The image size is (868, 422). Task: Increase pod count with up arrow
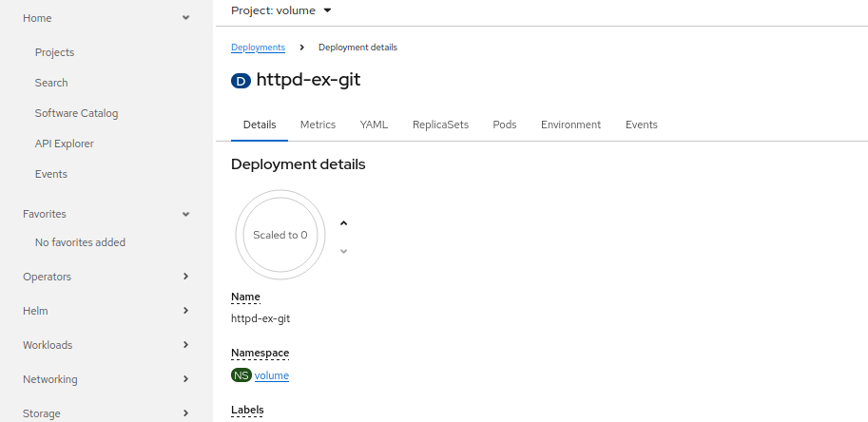[343, 224]
